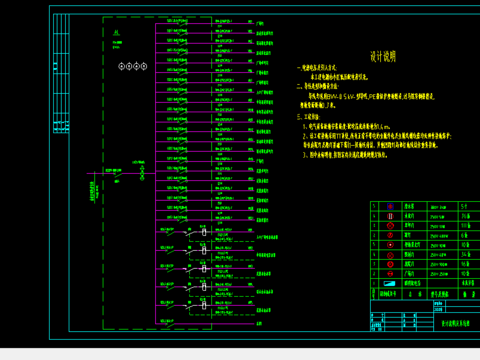Click the cyan rectangle symbol in the legend
The image size is (480, 360).
pyautogui.click(x=389, y=283)
